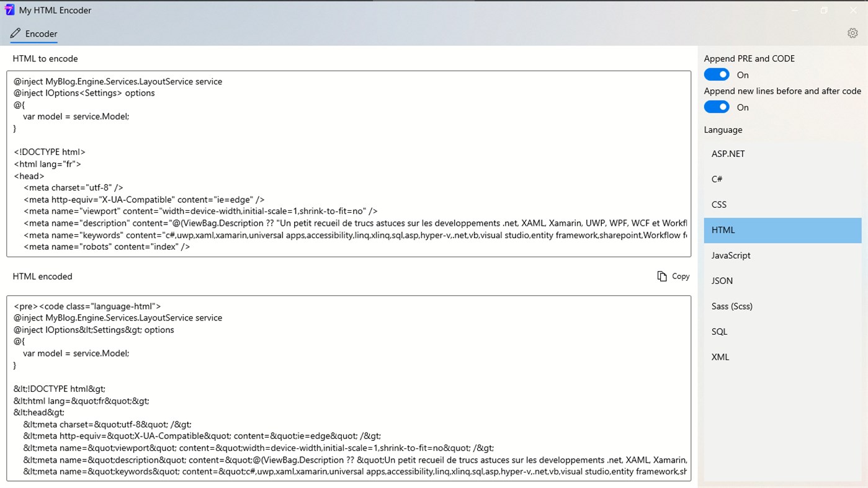Viewport: 868px width, 488px height.
Task: Toggle the Append PRE and CODE switch on again
Action: [x=717, y=74]
